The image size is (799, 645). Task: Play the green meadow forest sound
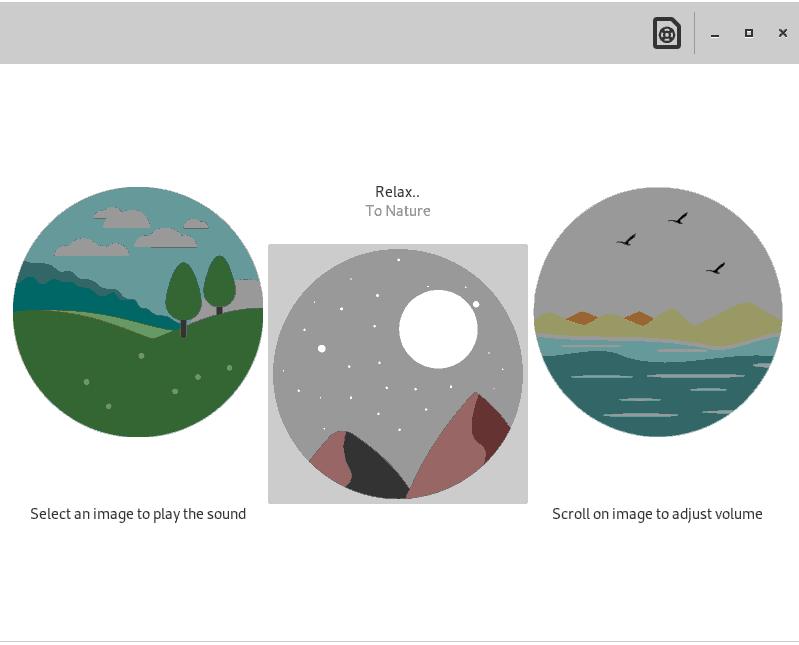138,312
